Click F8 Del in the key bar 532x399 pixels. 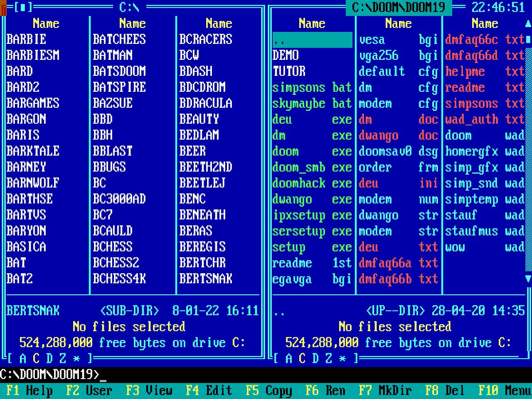[x=446, y=391]
